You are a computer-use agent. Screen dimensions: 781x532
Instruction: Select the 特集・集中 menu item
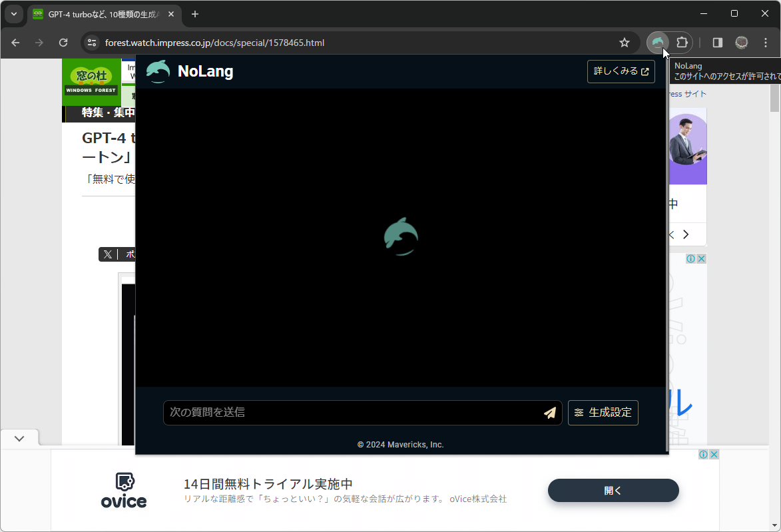107,112
